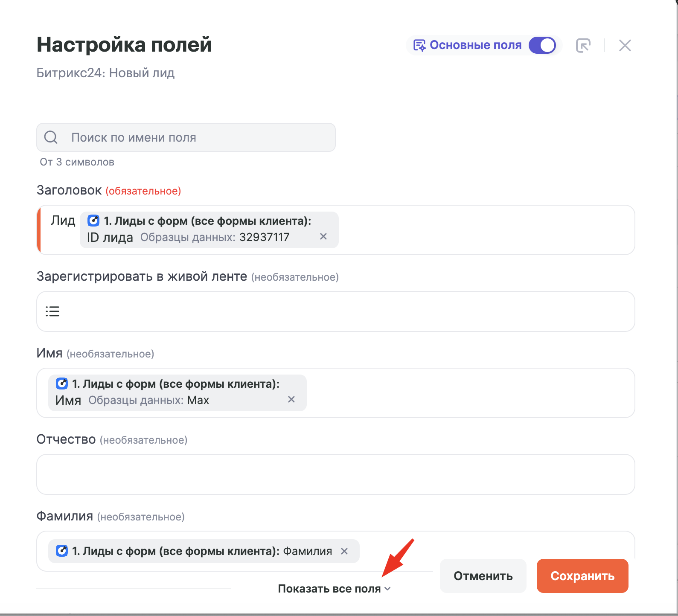Click sample value 32937117
Viewport: 678px width, 616px height.
[x=264, y=237]
